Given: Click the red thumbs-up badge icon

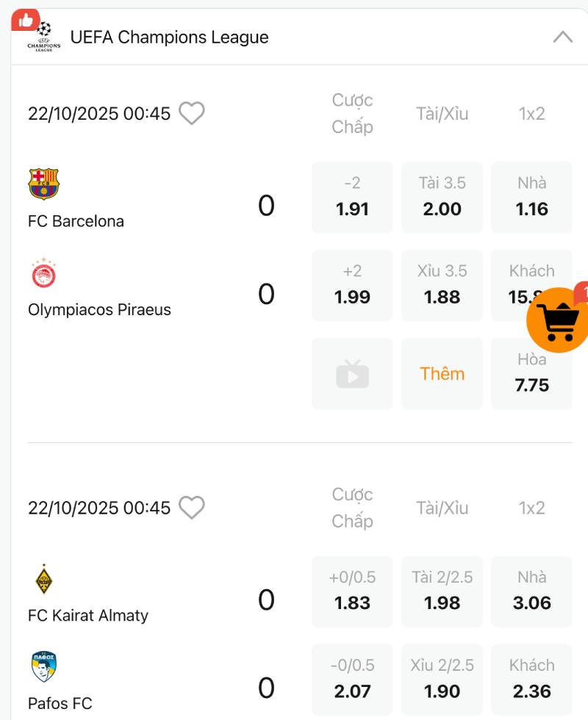Looking at the screenshot, I should coord(25,20).
